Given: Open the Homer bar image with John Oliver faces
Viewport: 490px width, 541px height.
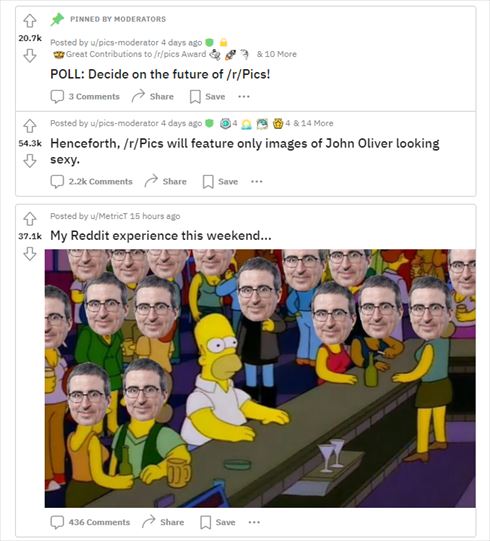Looking at the screenshot, I should tap(260, 378).
